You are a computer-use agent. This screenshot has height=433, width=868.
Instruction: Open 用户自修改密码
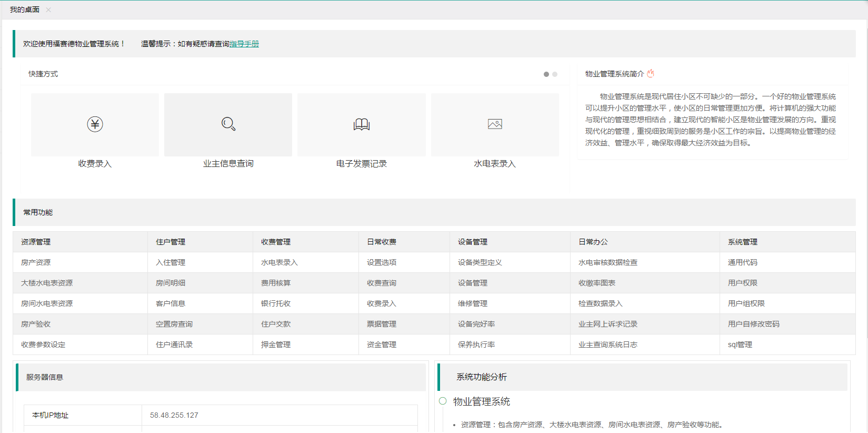(754, 324)
